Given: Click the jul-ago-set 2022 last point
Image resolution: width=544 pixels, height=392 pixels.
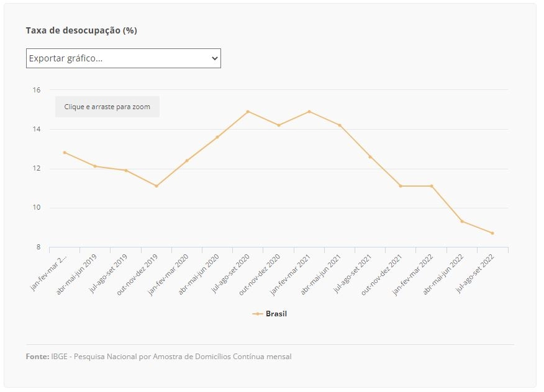Looking at the screenshot, I should click(x=492, y=233).
